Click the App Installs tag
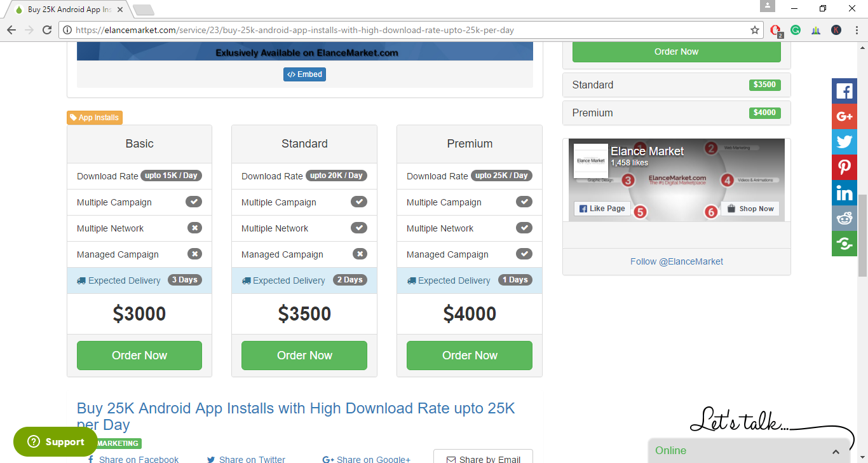This screenshot has width=868, height=463. [95, 118]
